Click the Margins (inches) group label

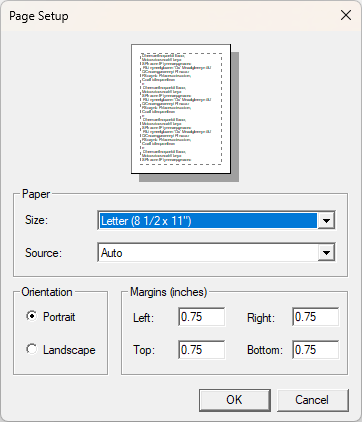point(168,292)
